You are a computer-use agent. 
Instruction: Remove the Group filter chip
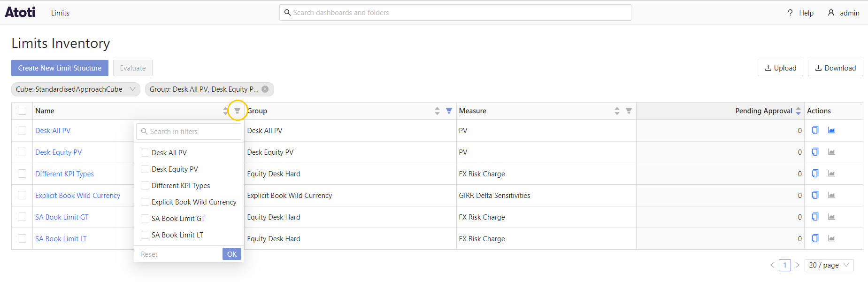(x=265, y=89)
